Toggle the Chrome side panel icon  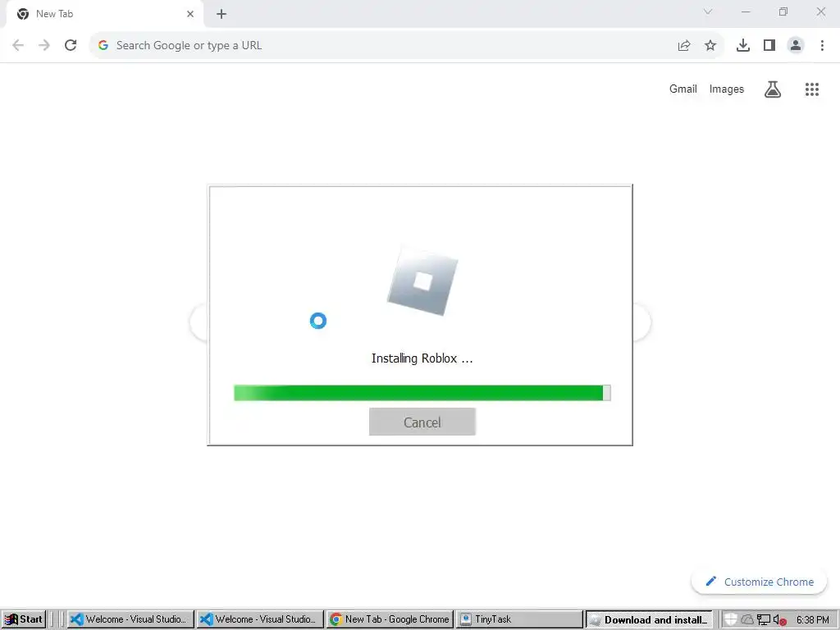click(x=769, y=46)
